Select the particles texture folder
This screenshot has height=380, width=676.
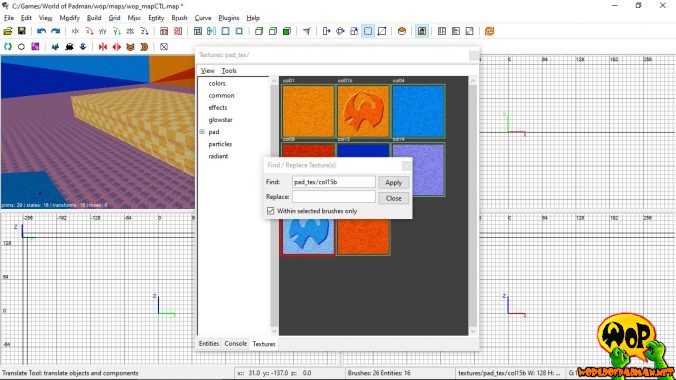(220, 144)
